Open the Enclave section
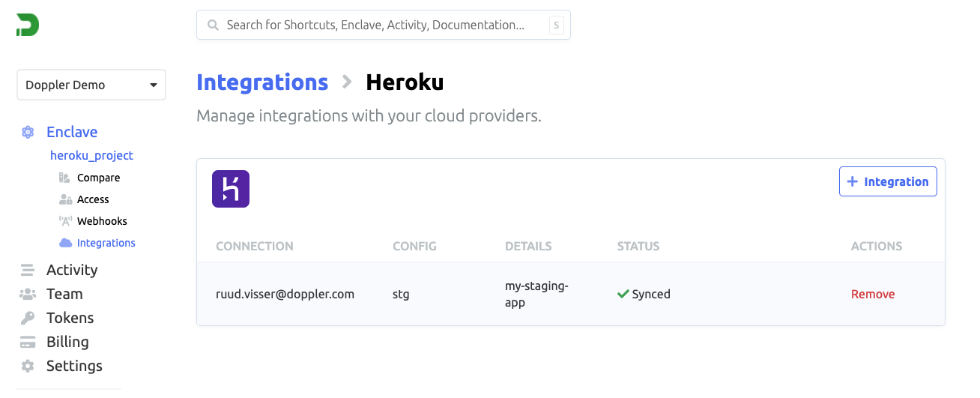The width and height of the screenshot is (980, 398). pos(72,132)
